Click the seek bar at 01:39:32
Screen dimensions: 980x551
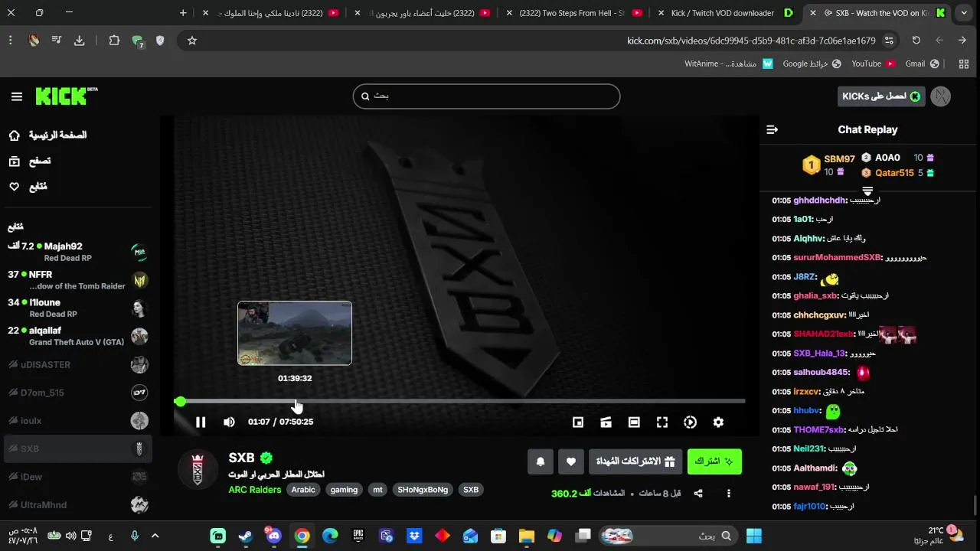pyautogui.click(x=296, y=401)
